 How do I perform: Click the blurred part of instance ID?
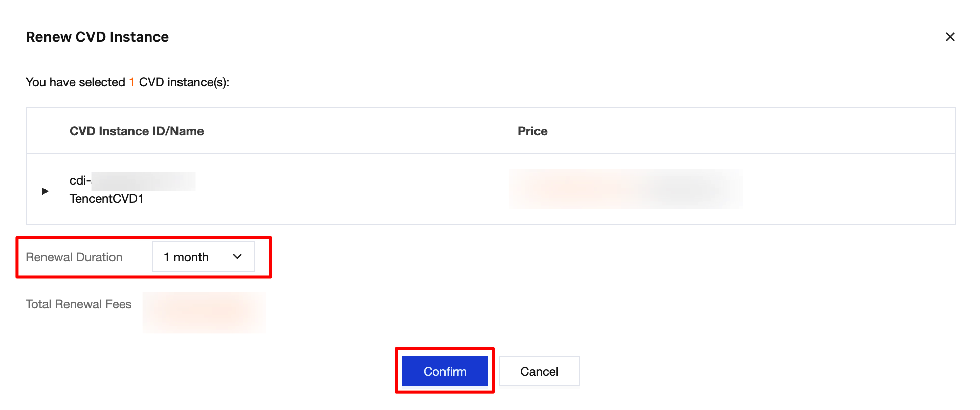point(143,181)
